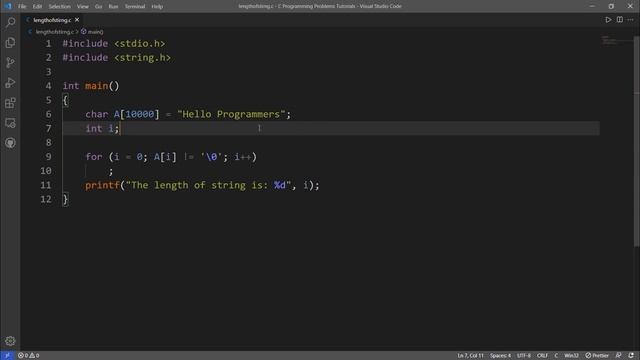This screenshot has width=640, height=360.
Task: Select language mode C in status bar
Action: coord(556,356)
